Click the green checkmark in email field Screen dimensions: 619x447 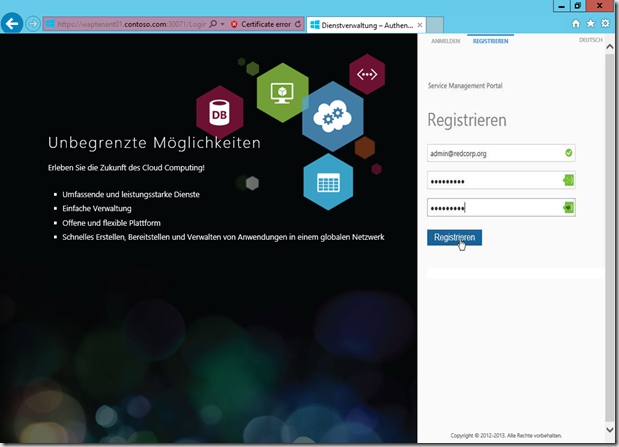click(568, 153)
